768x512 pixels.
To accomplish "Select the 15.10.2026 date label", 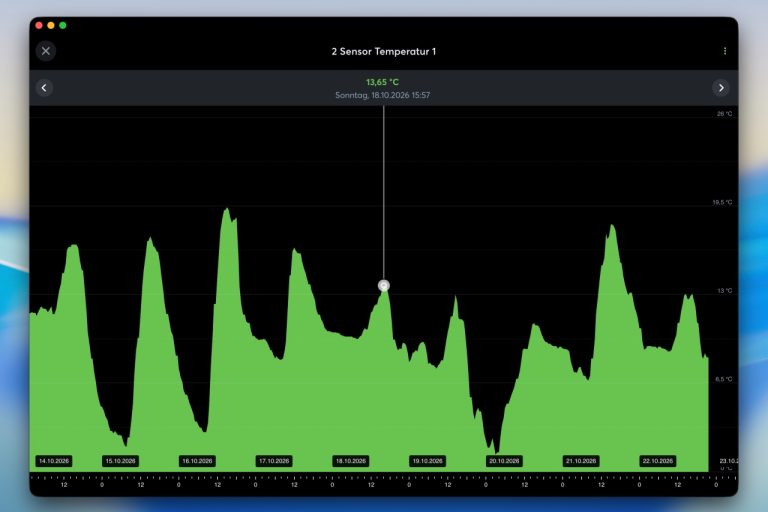I will point(120,461).
